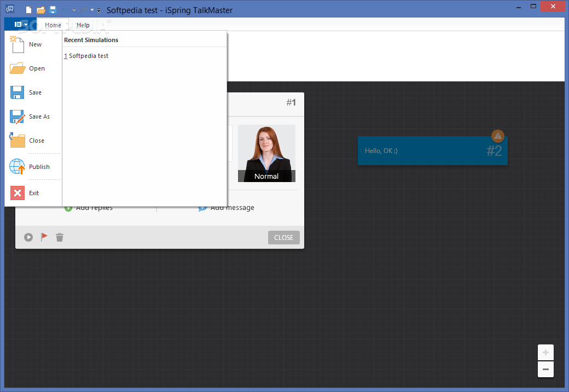Screen dimensions: 569x392
Task: Click the Redo arrow in title bar
Action: click(83, 10)
